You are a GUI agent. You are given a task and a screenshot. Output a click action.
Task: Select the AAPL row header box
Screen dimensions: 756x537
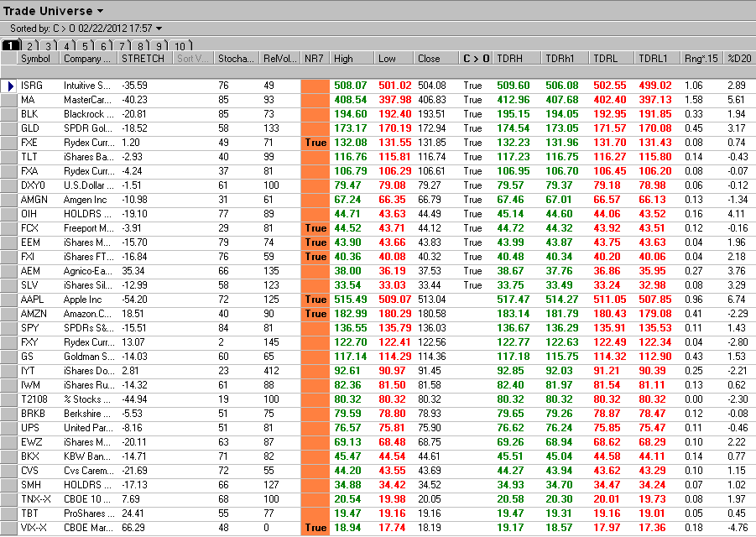click(x=9, y=300)
